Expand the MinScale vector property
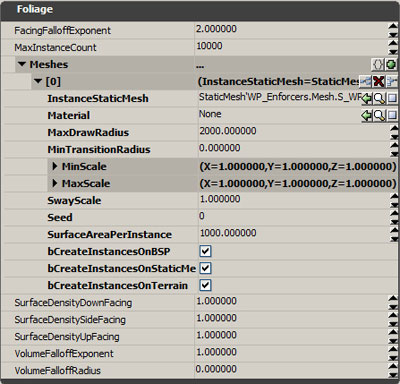This screenshot has height=384, width=400. click(55, 166)
